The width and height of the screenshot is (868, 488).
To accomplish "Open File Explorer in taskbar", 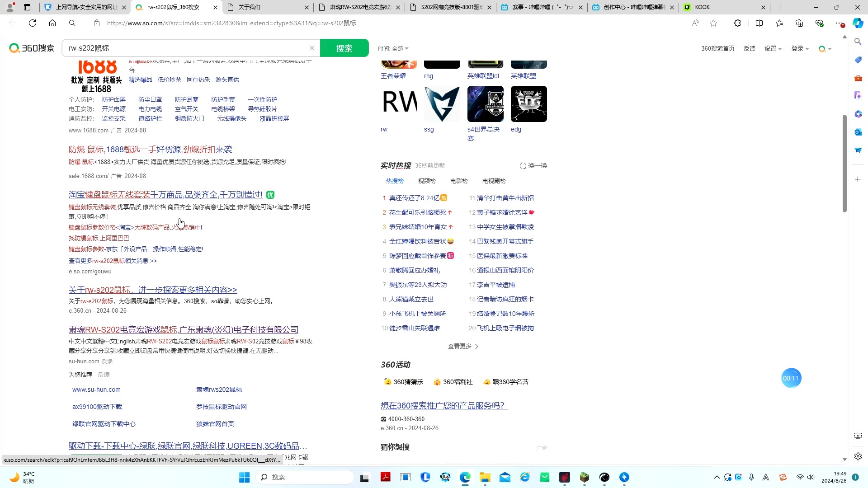I will (485, 477).
